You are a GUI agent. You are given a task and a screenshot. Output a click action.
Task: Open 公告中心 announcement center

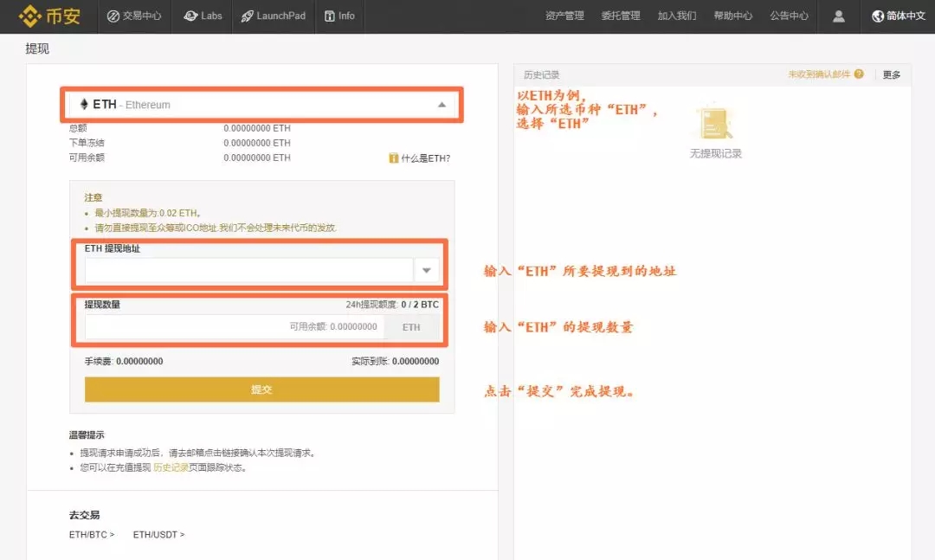coord(789,16)
